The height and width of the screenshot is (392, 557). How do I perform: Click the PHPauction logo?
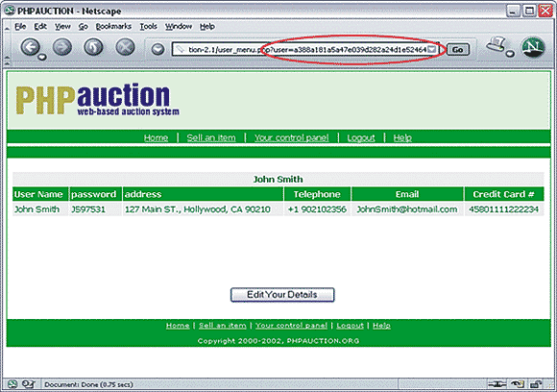(97, 99)
